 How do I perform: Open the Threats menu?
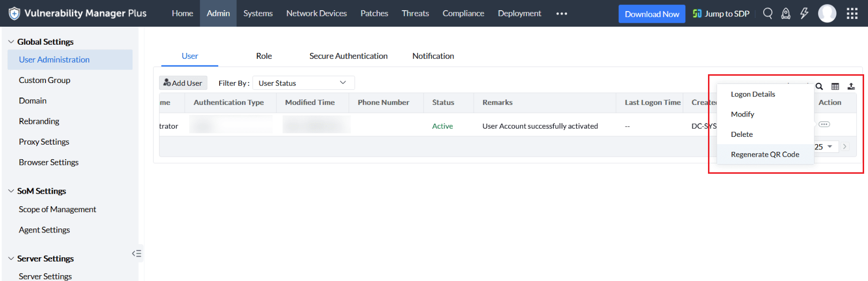click(416, 14)
